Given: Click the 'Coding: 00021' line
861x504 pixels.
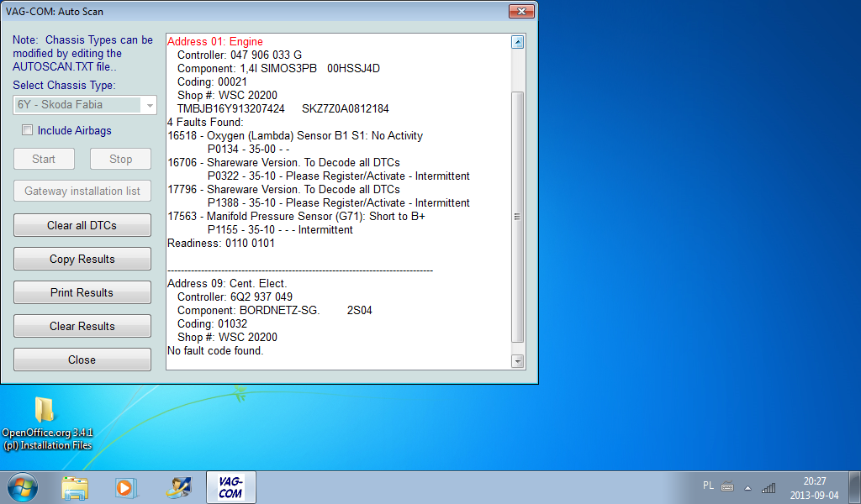Looking at the screenshot, I should [212, 81].
